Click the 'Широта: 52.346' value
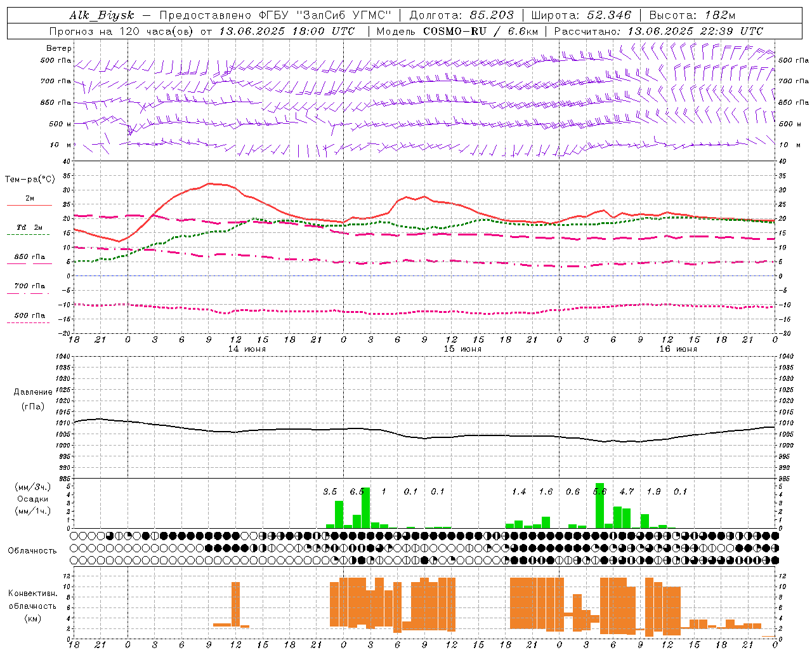The image size is (812, 650). click(x=581, y=16)
